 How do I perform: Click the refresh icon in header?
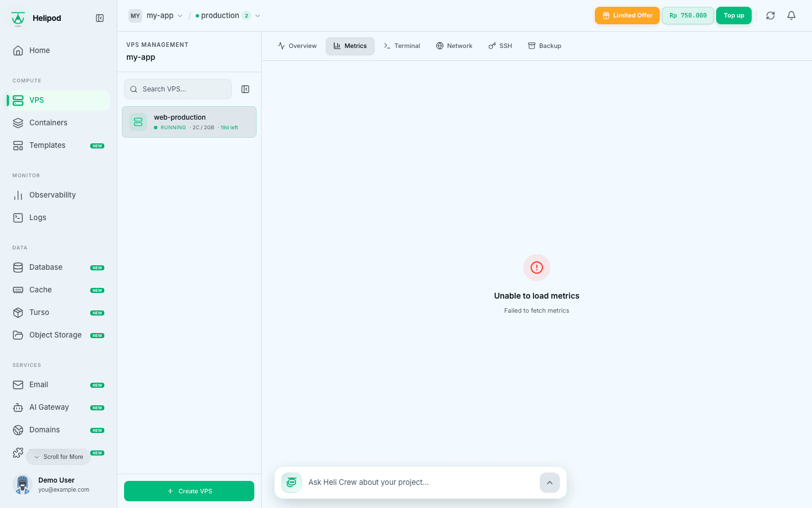click(x=770, y=16)
